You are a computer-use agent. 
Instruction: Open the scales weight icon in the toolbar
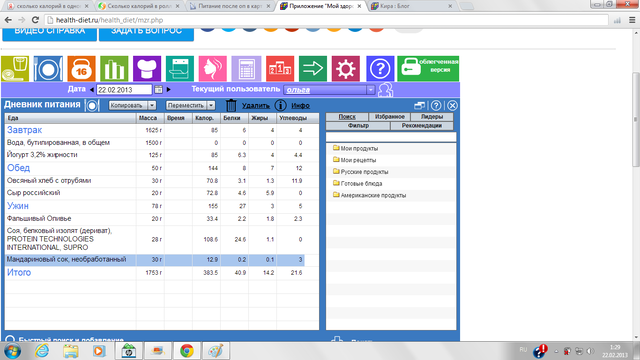click(x=15, y=69)
